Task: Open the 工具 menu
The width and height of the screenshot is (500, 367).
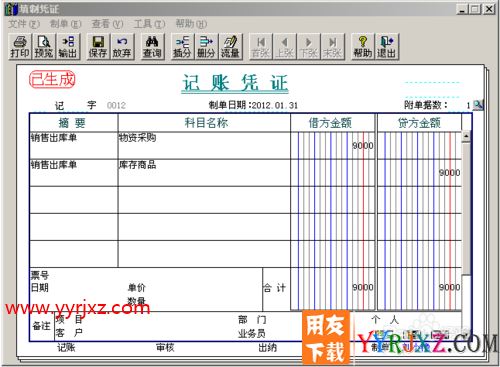Action: (149, 24)
